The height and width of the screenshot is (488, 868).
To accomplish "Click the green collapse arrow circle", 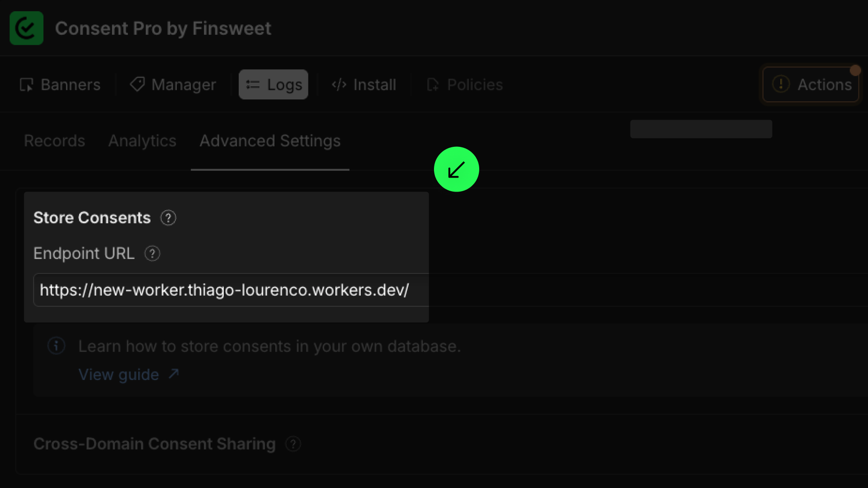I will 456,169.
